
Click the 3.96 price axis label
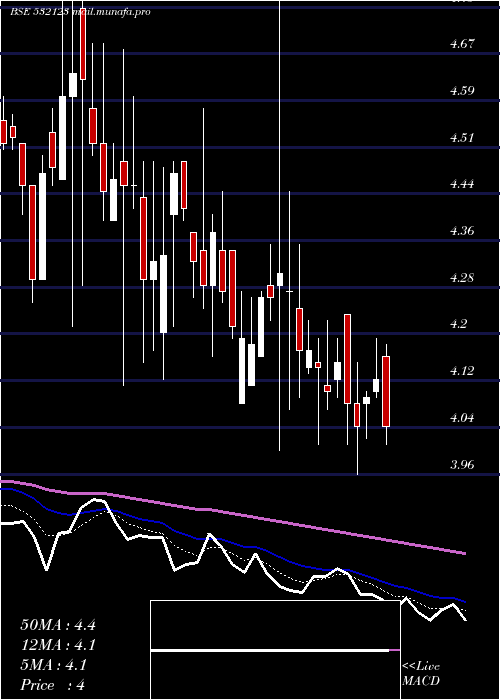[462, 465]
